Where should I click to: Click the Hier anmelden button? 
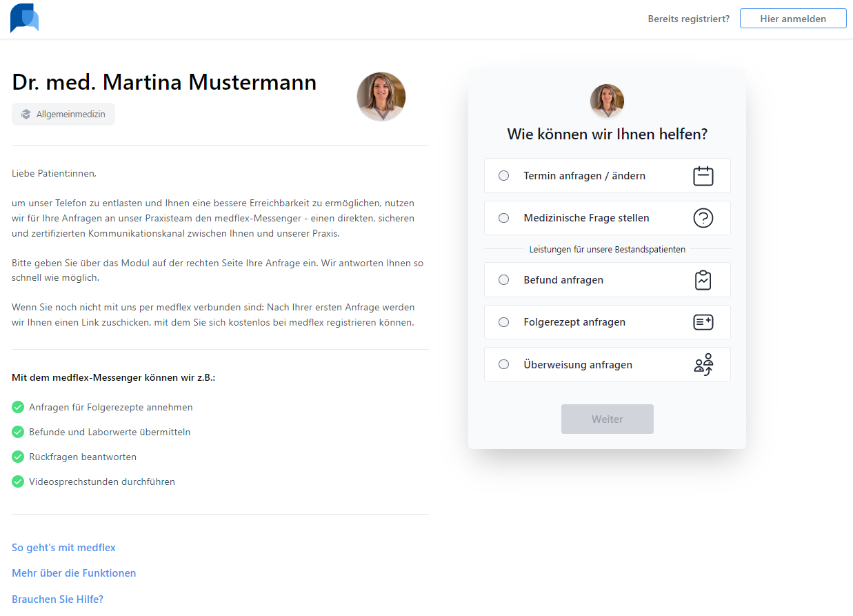pos(793,19)
